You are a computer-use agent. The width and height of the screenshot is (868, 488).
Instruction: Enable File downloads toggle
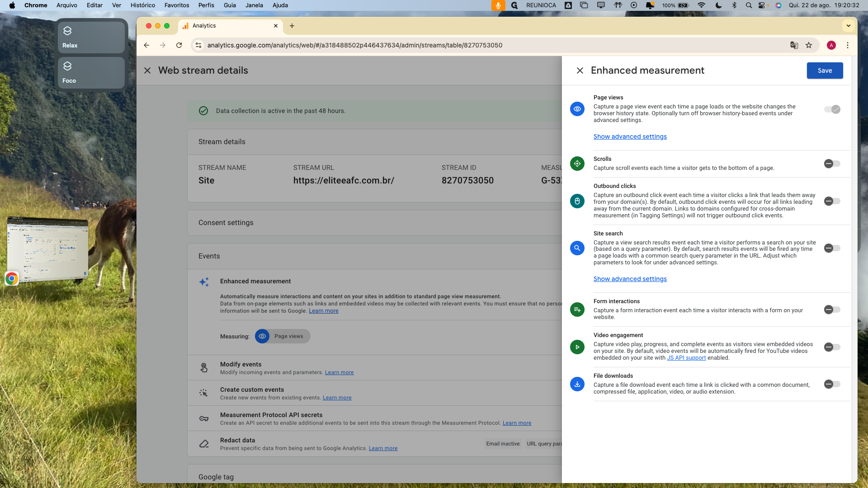pos(832,384)
